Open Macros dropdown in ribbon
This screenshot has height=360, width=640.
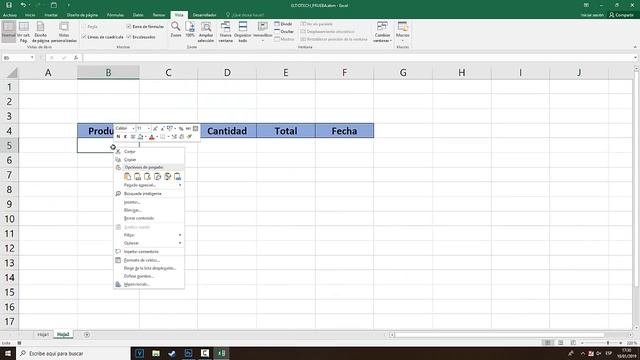402,32
